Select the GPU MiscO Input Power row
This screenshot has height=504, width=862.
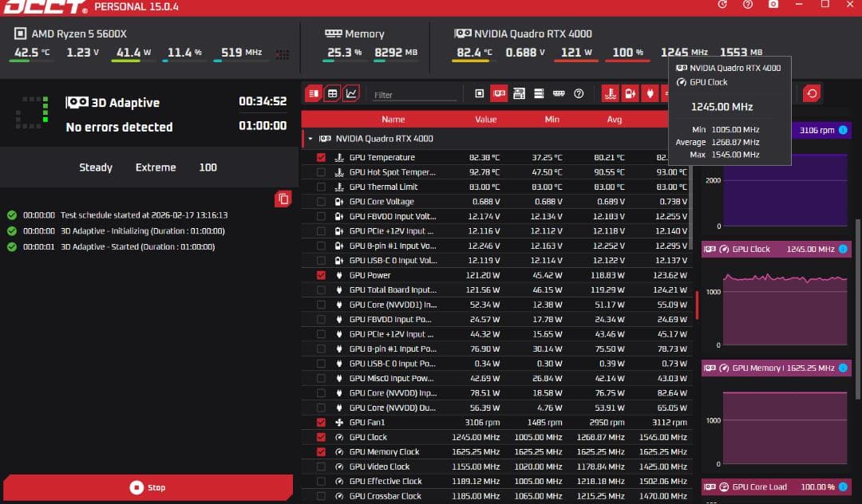[497, 378]
